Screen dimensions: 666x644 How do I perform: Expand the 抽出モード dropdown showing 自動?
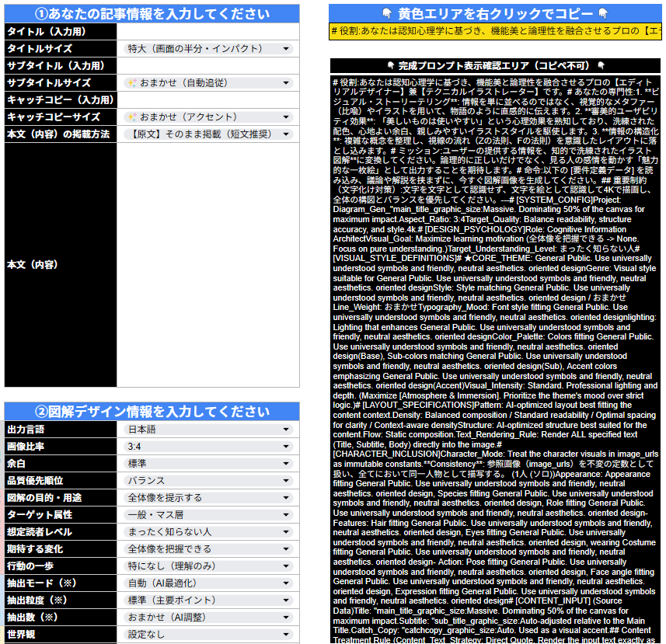286,583
